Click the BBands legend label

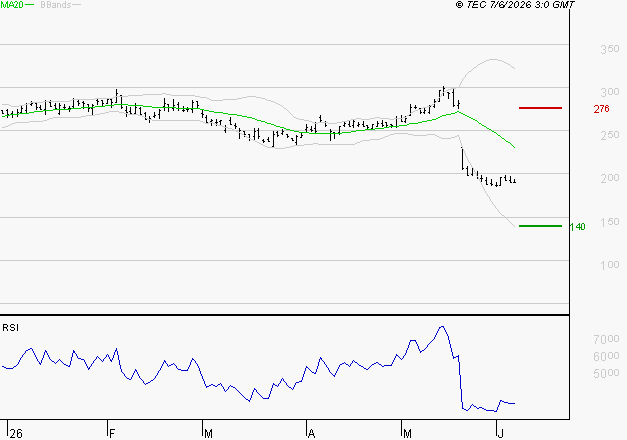[x=56, y=5]
